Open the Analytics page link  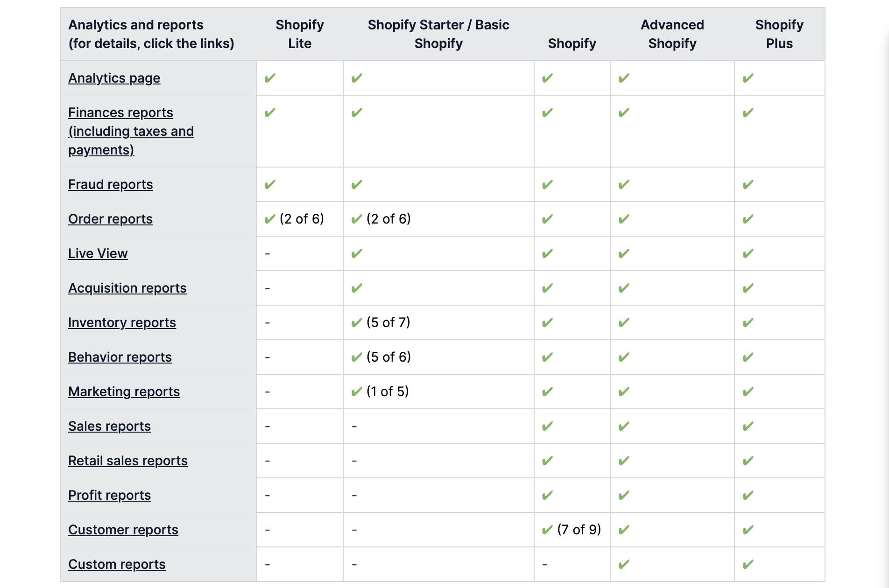(x=114, y=78)
